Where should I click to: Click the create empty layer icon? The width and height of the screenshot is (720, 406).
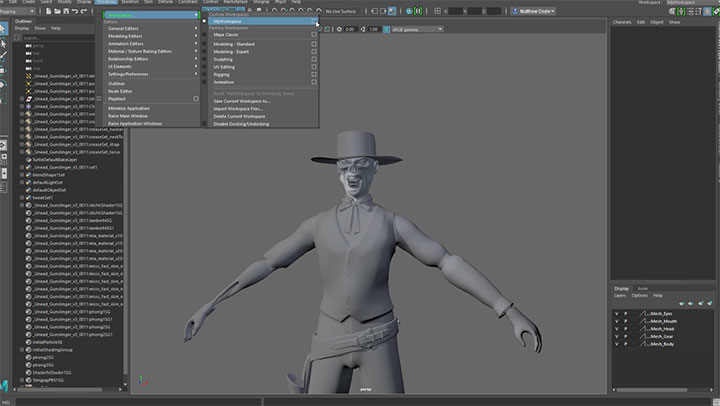[700, 303]
